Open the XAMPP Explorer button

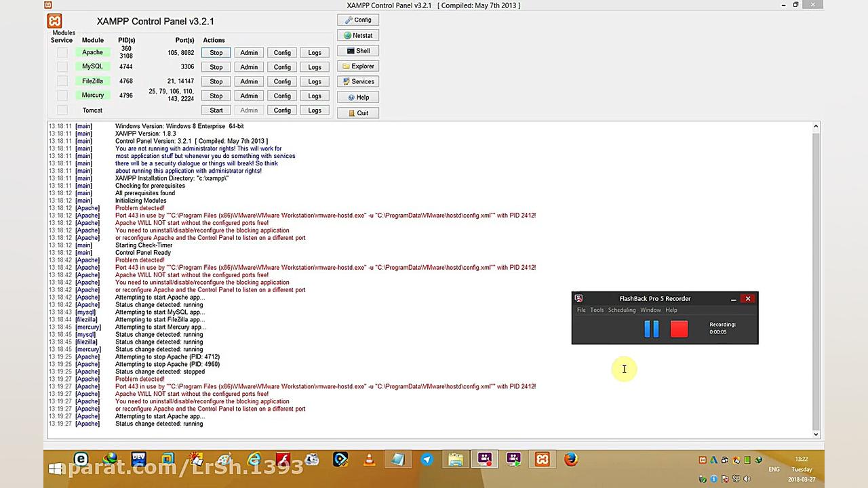pos(358,66)
